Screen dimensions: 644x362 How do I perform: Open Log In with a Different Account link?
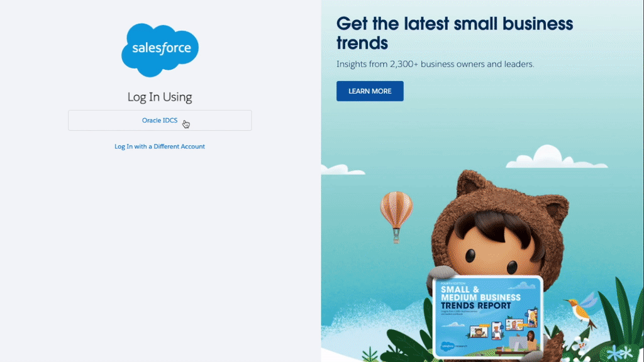160,146
